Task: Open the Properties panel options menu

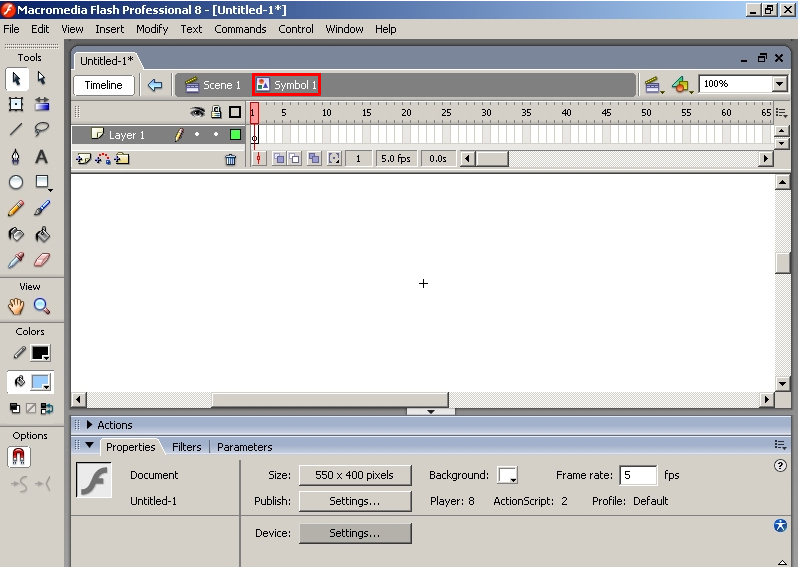Action: click(x=780, y=445)
